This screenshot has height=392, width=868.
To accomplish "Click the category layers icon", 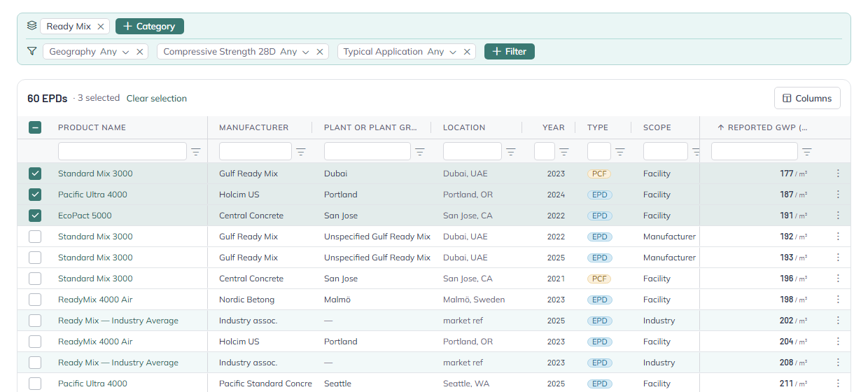I will [x=31, y=26].
